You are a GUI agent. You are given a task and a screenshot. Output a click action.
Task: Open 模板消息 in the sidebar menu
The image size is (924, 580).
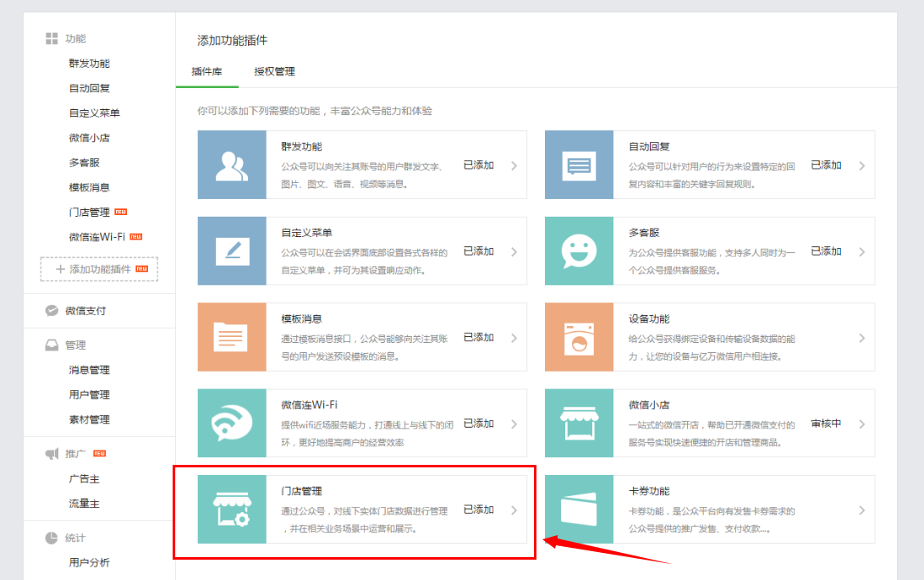coord(90,187)
